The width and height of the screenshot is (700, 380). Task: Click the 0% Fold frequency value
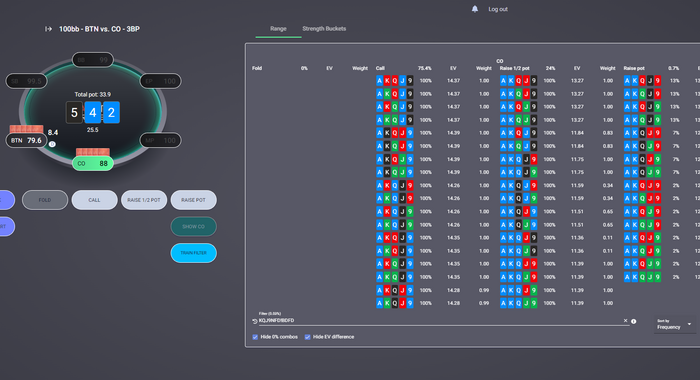click(x=304, y=68)
